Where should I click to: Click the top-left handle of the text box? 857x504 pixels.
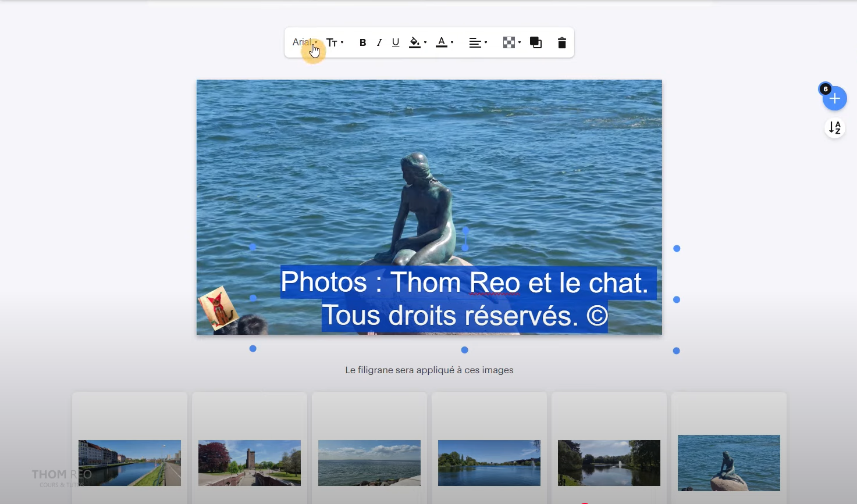(x=253, y=247)
